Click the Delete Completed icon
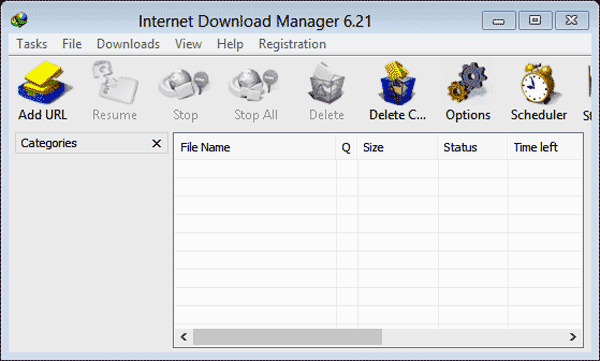This screenshot has width=600, height=361. click(x=397, y=83)
